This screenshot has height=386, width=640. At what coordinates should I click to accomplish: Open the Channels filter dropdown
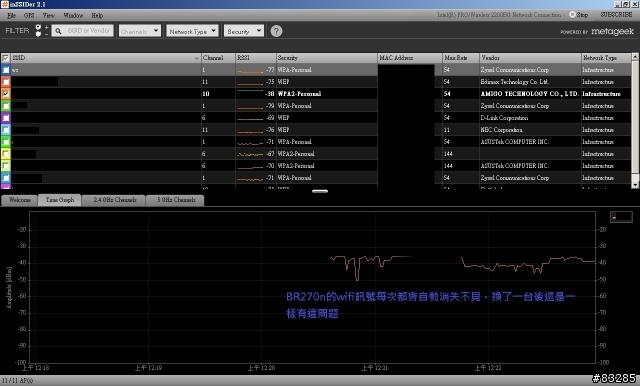click(140, 31)
